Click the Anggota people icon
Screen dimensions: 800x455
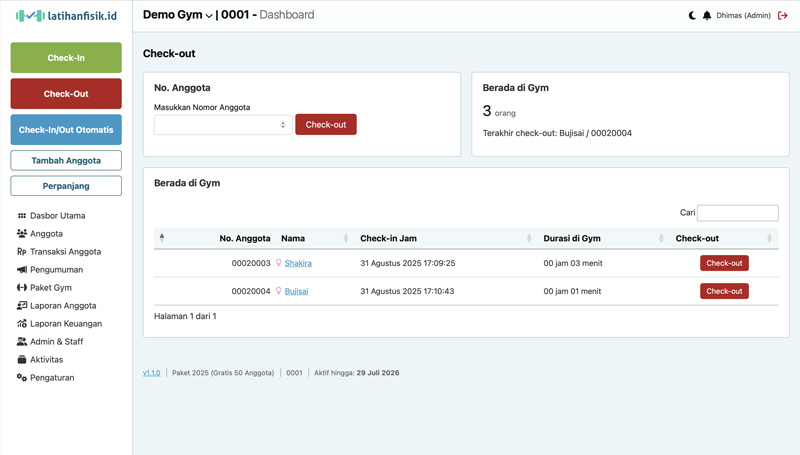point(22,234)
